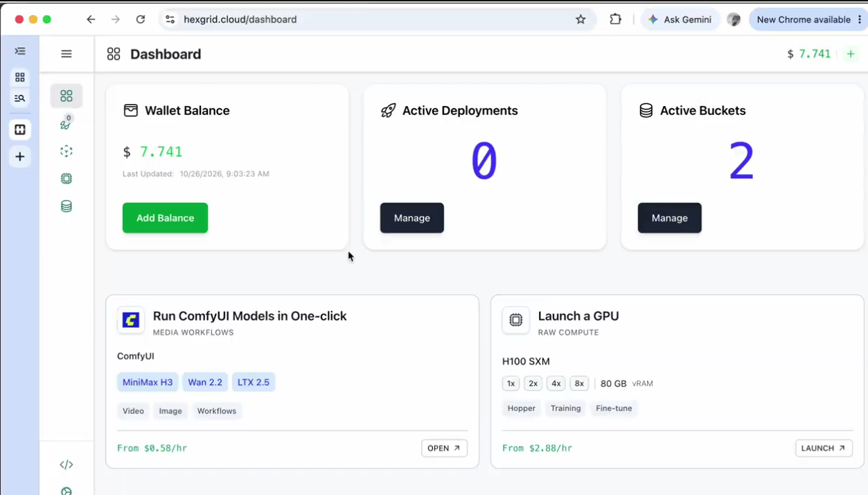Select the 8x GPU count option
The height and width of the screenshot is (495, 868).
tap(579, 383)
